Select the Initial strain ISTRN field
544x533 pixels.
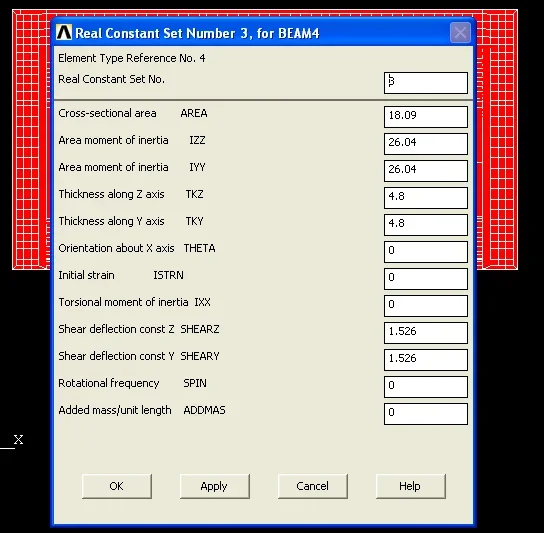pyautogui.click(x=426, y=279)
